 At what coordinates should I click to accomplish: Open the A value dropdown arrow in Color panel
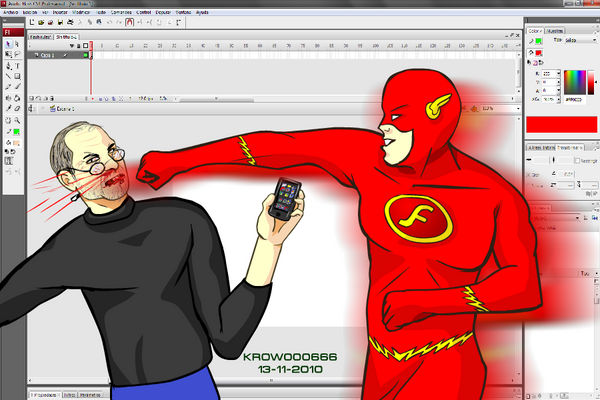click(559, 91)
